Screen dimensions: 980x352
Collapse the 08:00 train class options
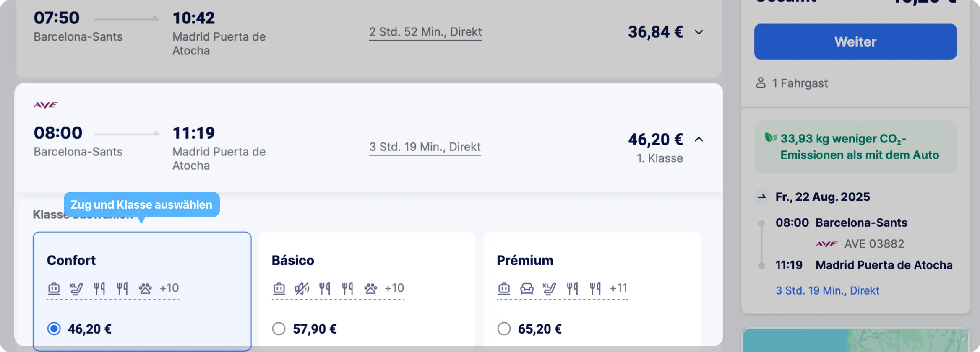[x=699, y=139]
